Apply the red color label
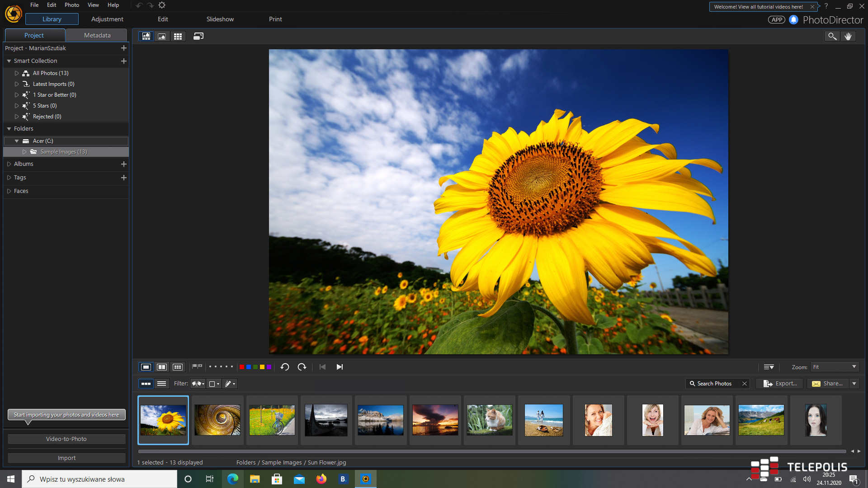 242,367
